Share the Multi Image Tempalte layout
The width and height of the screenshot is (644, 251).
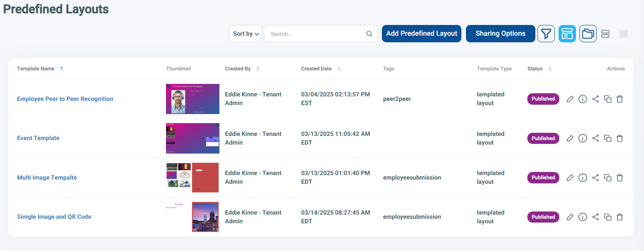coord(595,178)
